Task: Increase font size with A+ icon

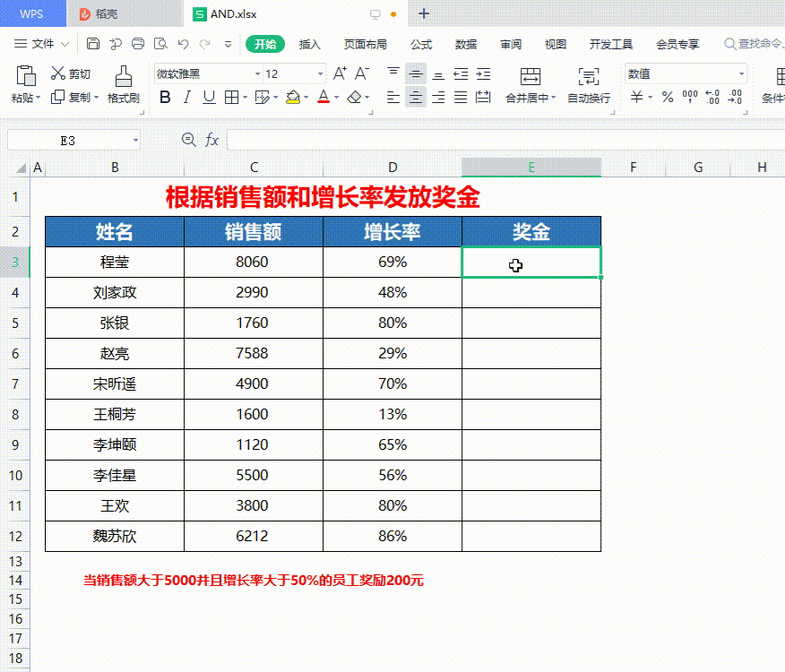Action: point(340,73)
